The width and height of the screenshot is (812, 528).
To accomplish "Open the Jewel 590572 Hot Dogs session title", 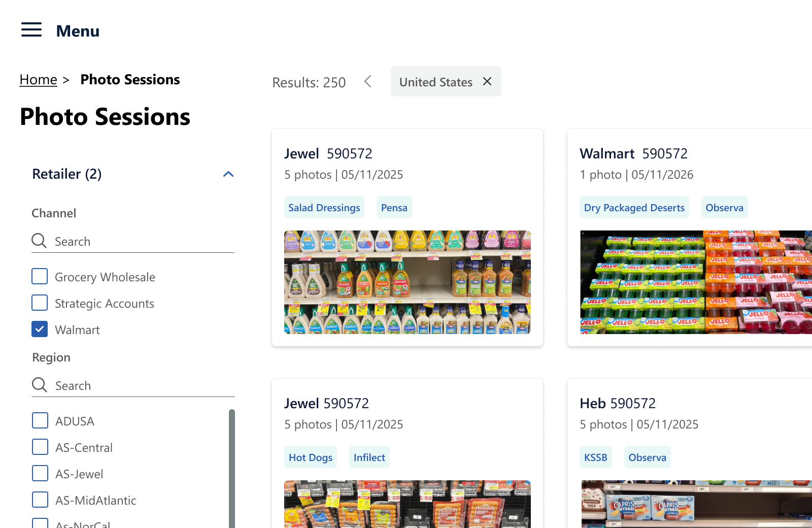I will point(327,403).
